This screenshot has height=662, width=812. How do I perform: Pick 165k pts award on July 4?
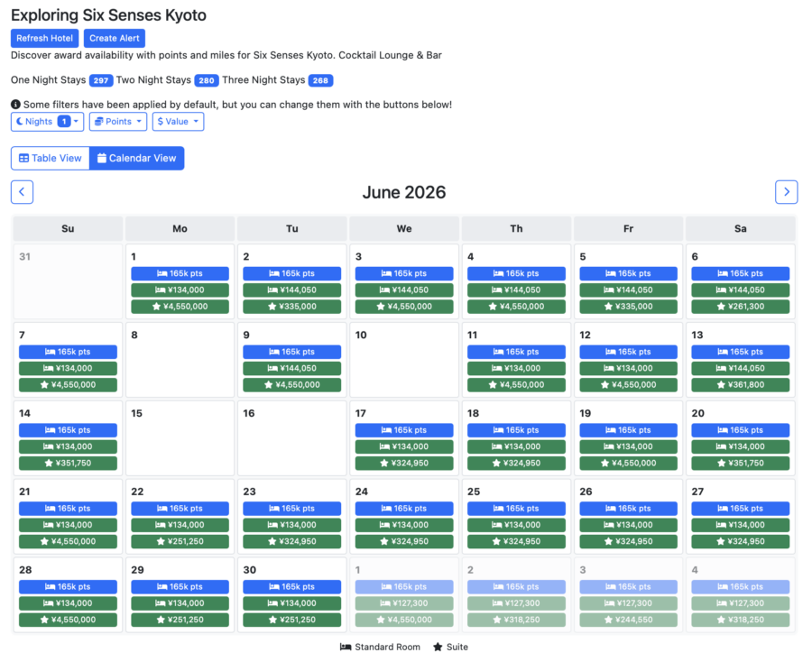[741, 587]
